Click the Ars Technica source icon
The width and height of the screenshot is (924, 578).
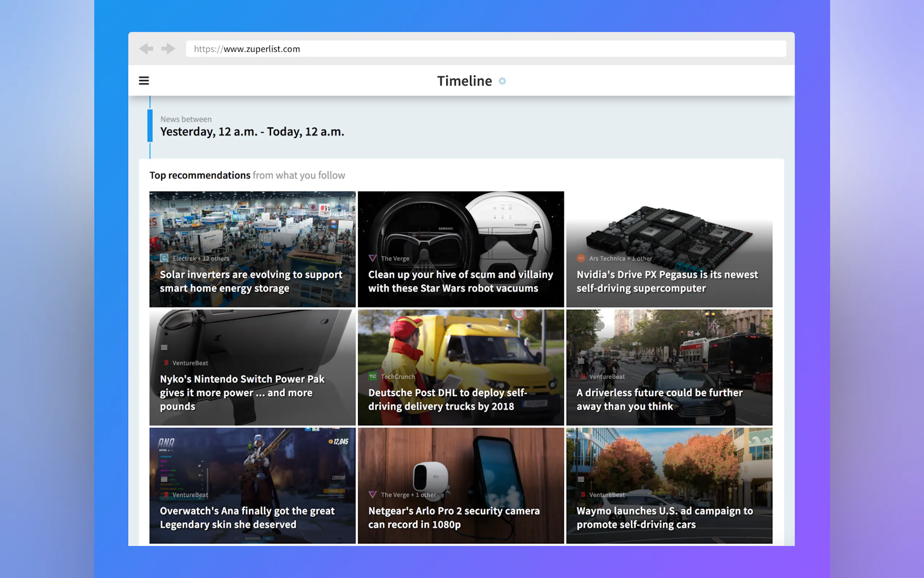(581, 258)
